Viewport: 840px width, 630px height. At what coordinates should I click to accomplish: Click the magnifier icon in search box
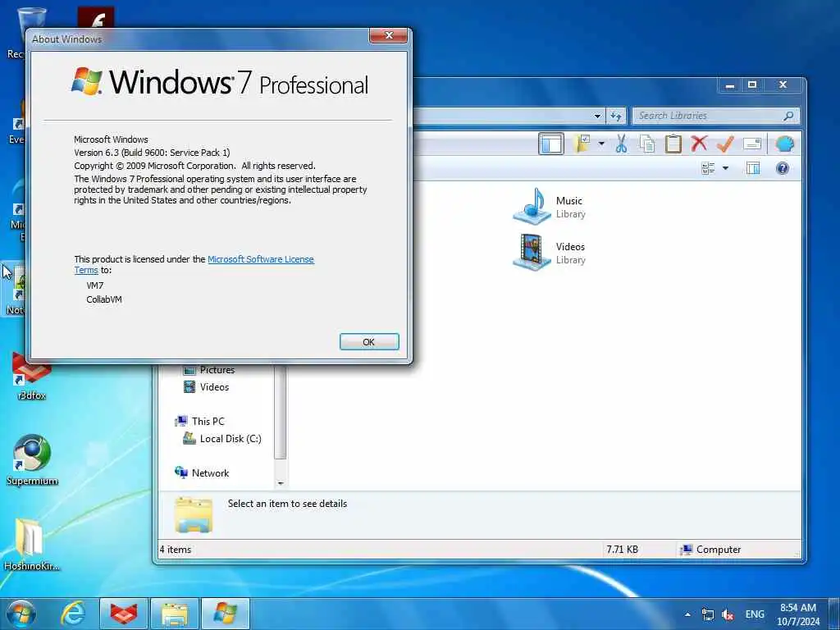(x=788, y=116)
